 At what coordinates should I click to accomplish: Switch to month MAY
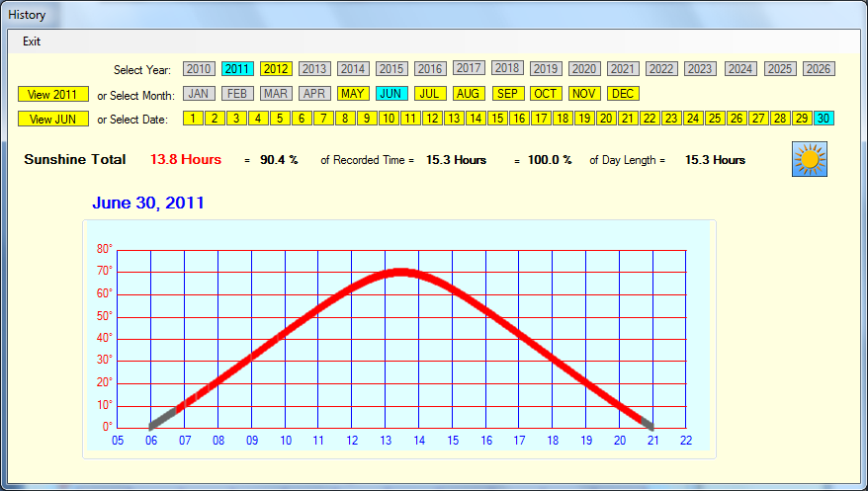point(353,94)
